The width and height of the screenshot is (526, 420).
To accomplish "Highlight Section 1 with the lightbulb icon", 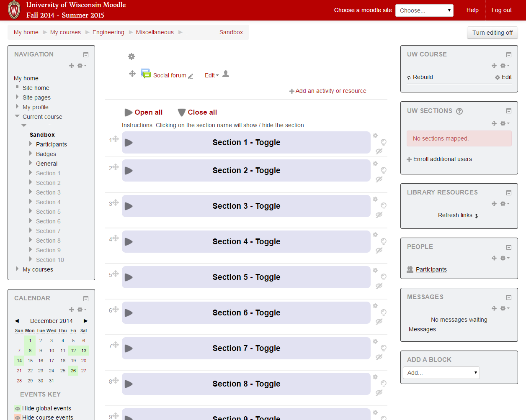I will pos(384,142).
